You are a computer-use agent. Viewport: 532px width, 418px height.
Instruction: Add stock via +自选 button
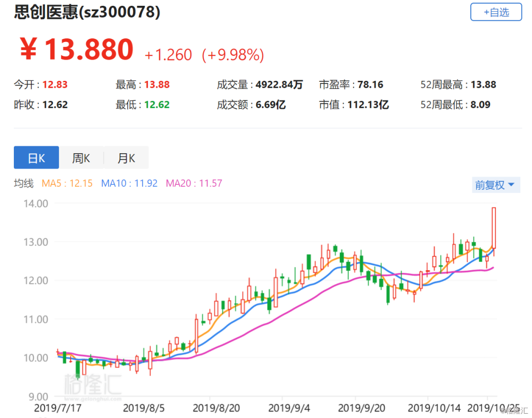pos(496,12)
